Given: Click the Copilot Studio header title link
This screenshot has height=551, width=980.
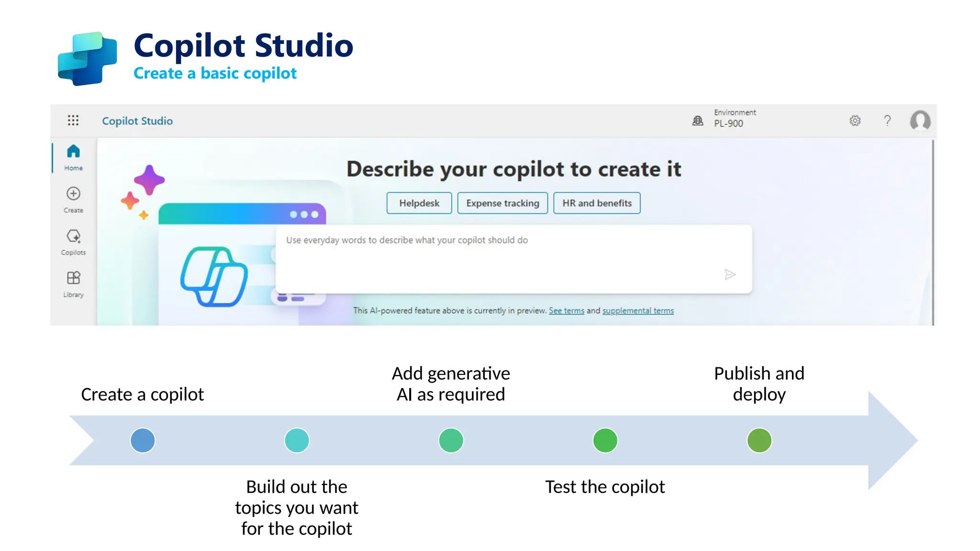Looking at the screenshot, I should [x=137, y=121].
